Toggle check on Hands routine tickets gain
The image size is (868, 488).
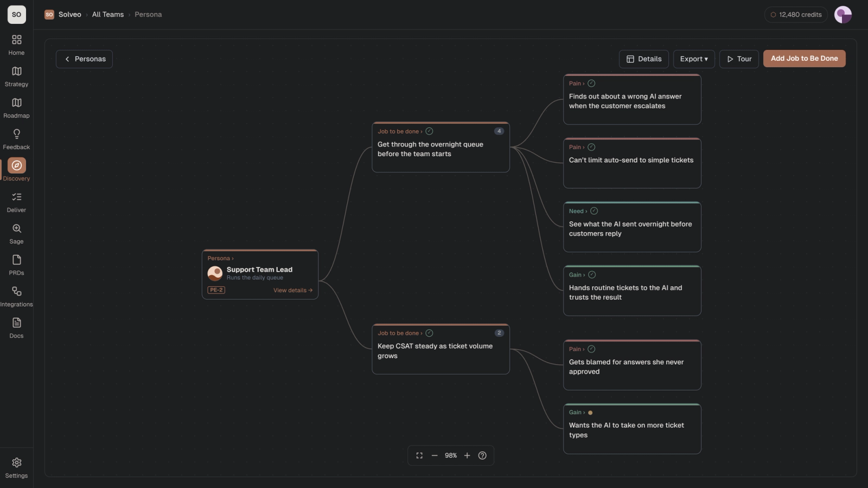592,275
